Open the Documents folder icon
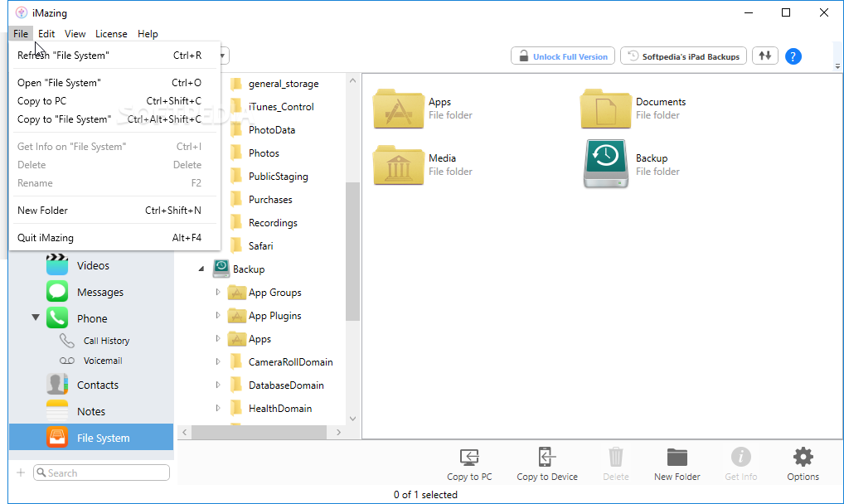The image size is (844, 504). pyautogui.click(x=605, y=109)
